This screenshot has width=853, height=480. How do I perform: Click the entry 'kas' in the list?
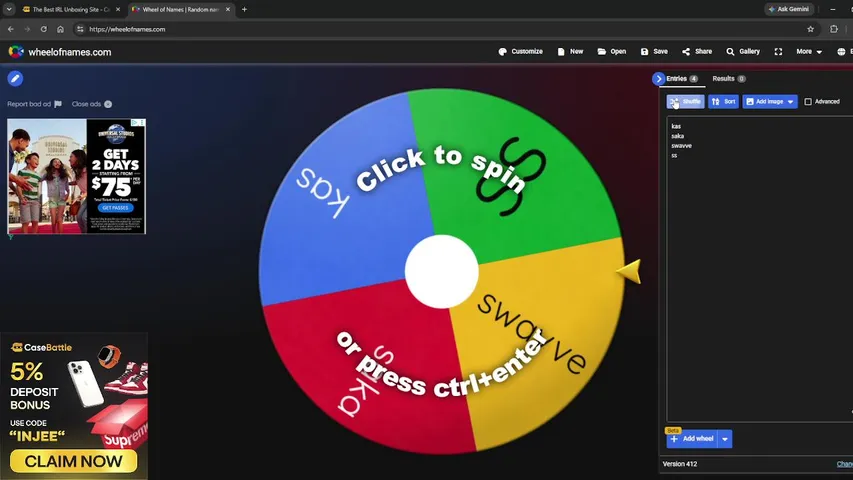[676, 126]
